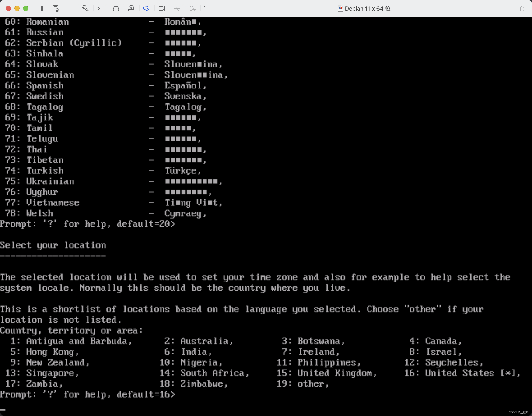Open virtual machine settings wrench

(x=85, y=9)
